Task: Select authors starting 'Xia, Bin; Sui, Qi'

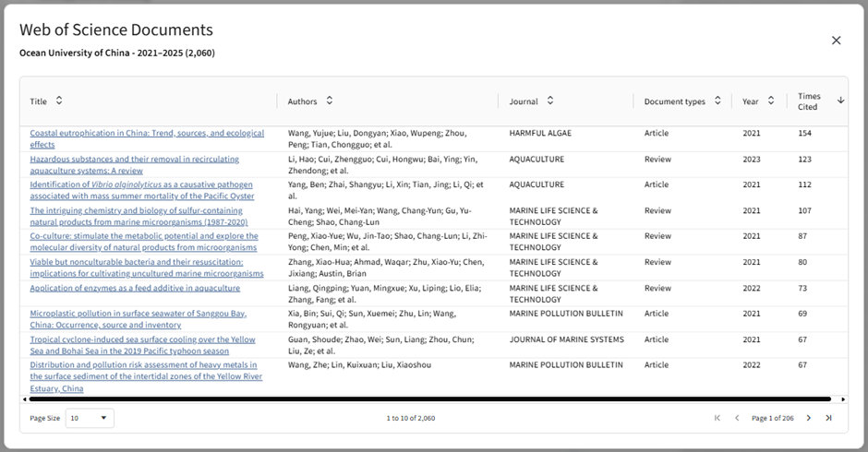Action: tap(372, 319)
